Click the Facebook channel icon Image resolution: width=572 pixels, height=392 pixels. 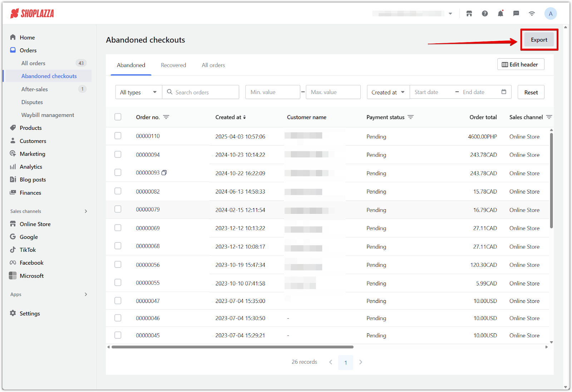(x=13, y=263)
